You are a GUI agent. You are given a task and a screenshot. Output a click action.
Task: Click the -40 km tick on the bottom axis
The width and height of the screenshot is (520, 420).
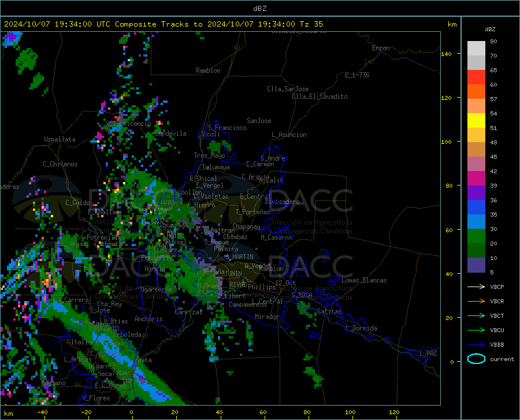click(42, 412)
